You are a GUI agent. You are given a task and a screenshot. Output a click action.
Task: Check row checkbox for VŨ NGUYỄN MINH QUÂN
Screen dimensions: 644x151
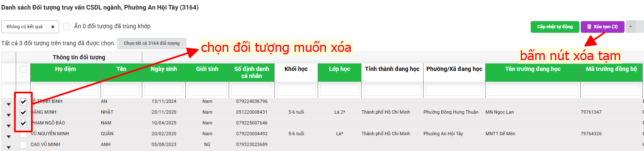(24, 134)
